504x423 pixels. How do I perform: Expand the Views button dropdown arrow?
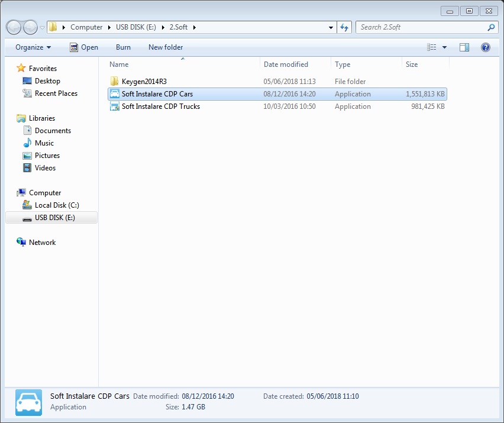click(x=444, y=47)
